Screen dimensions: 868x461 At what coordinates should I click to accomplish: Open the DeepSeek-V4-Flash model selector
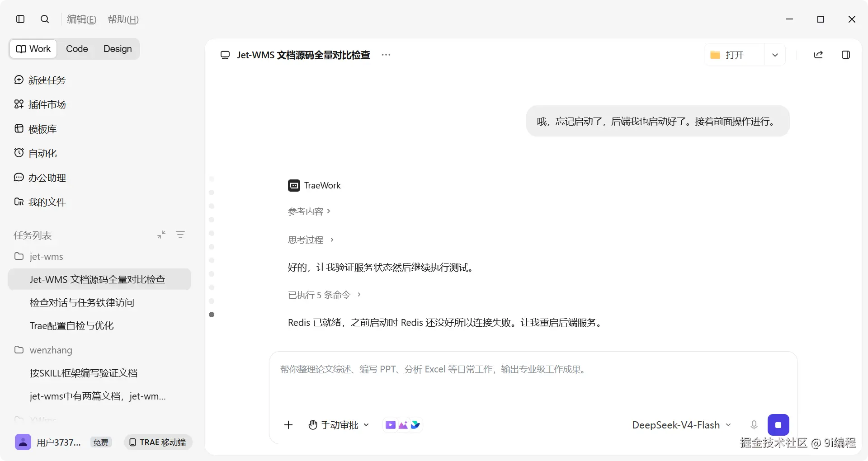point(681,425)
